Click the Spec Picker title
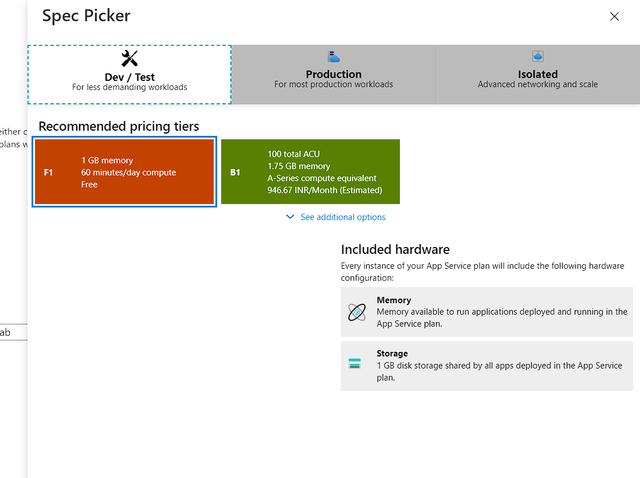 (x=86, y=16)
